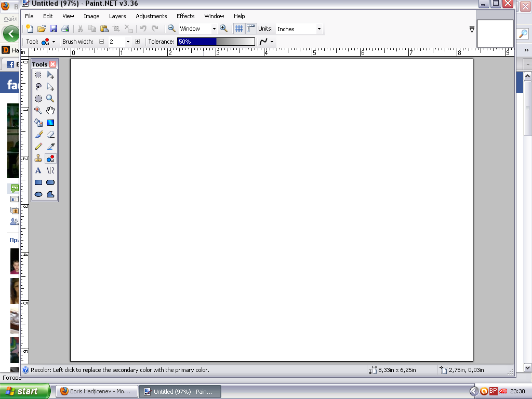Click the Crop to Selection icon

coord(116,29)
